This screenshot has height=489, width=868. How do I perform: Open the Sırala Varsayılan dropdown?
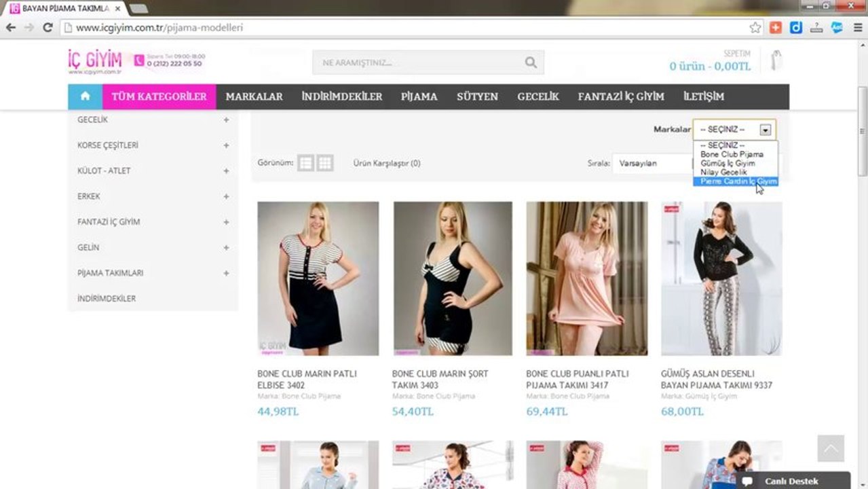(x=653, y=163)
